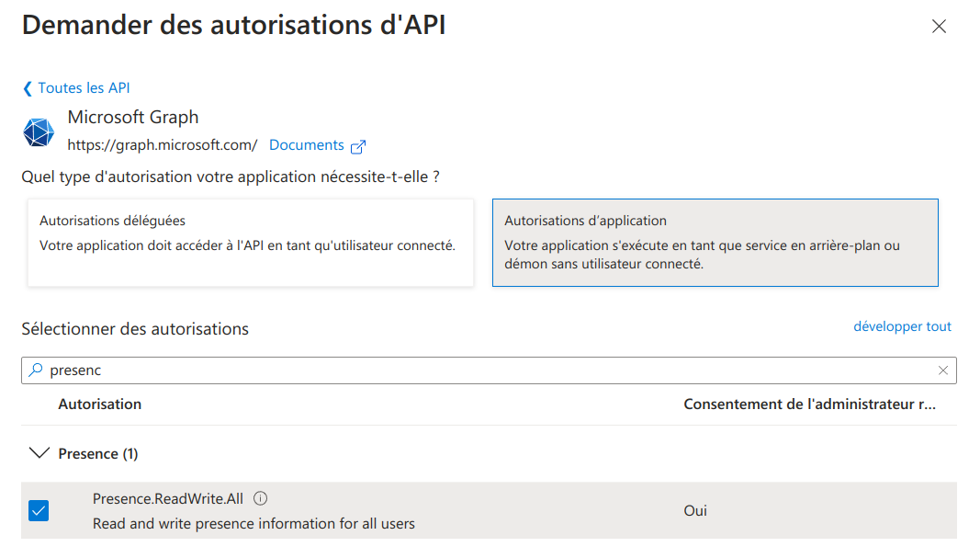Click the chevron icon beside Toutes les API

tap(28, 89)
